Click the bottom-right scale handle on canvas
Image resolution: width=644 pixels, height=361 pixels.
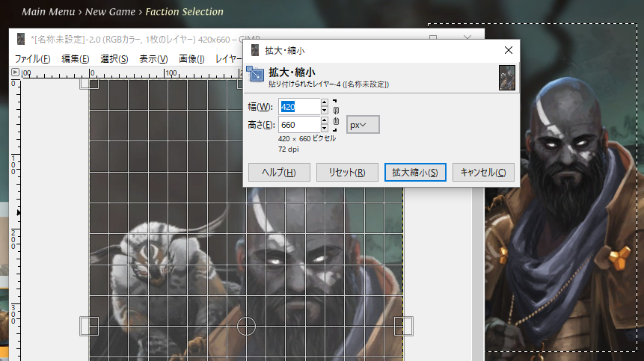point(403,326)
